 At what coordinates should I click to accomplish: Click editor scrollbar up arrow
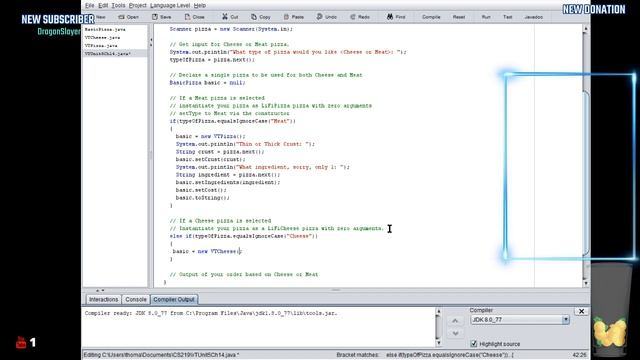tap(586, 29)
